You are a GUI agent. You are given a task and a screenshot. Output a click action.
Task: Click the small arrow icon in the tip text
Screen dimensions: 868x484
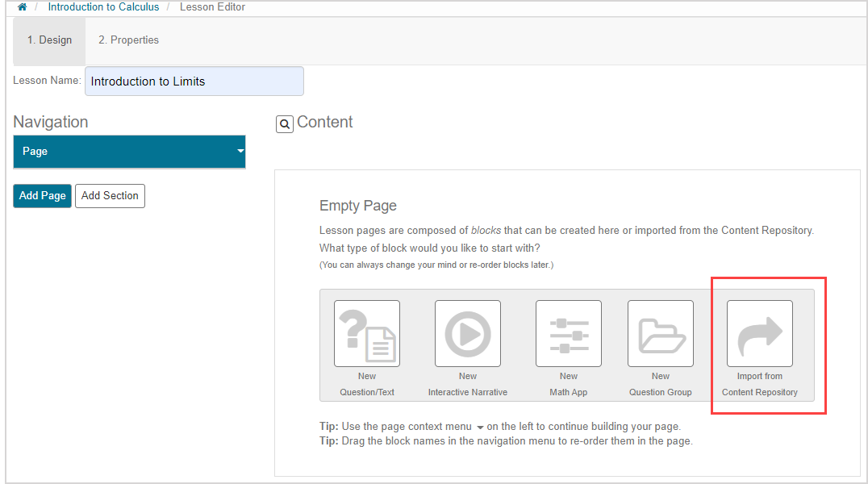[480, 427]
